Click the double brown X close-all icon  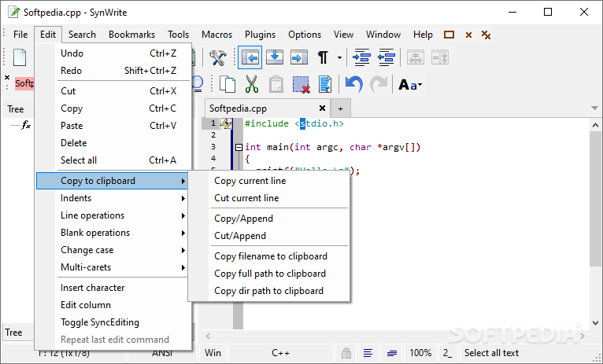click(486, 35)
